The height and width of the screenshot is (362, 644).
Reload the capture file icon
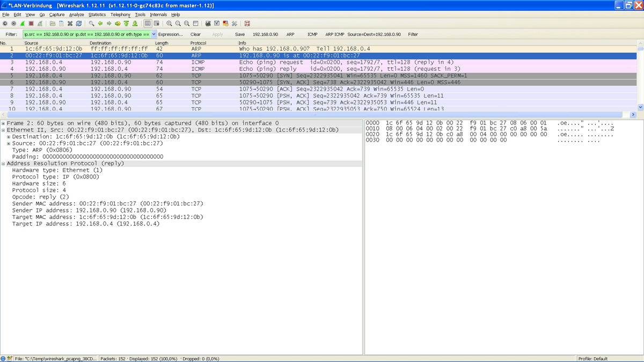(x=79, y=24)
